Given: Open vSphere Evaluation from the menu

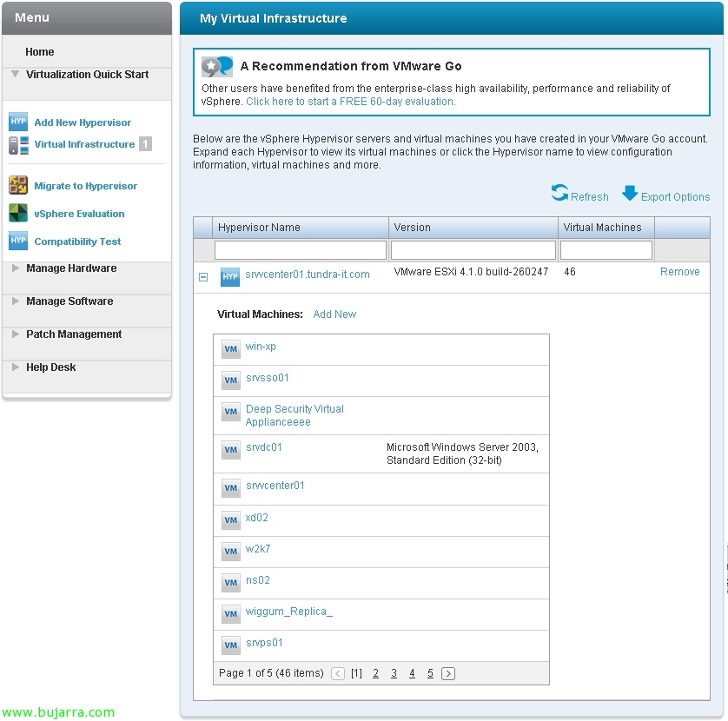Looking at the screenshot, I should (79, 214).
